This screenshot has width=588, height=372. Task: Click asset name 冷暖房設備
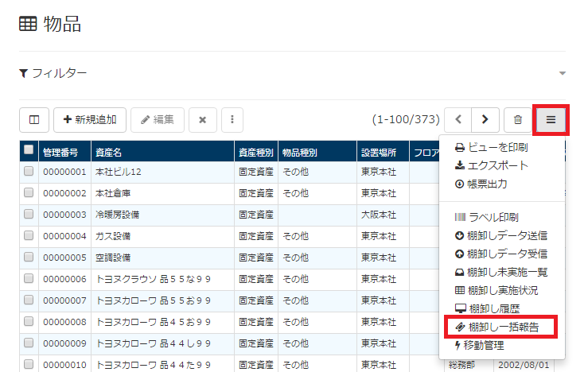point(118,215)
